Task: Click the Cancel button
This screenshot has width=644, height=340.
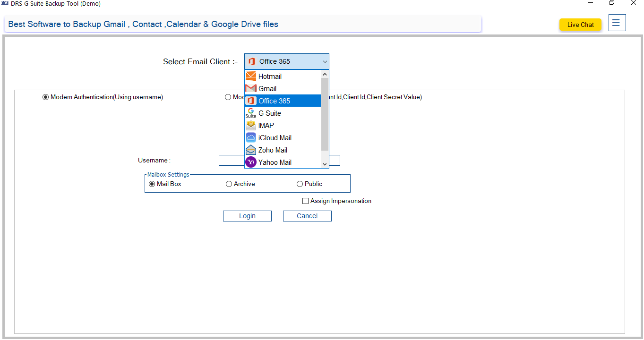Action: point(307,216)
